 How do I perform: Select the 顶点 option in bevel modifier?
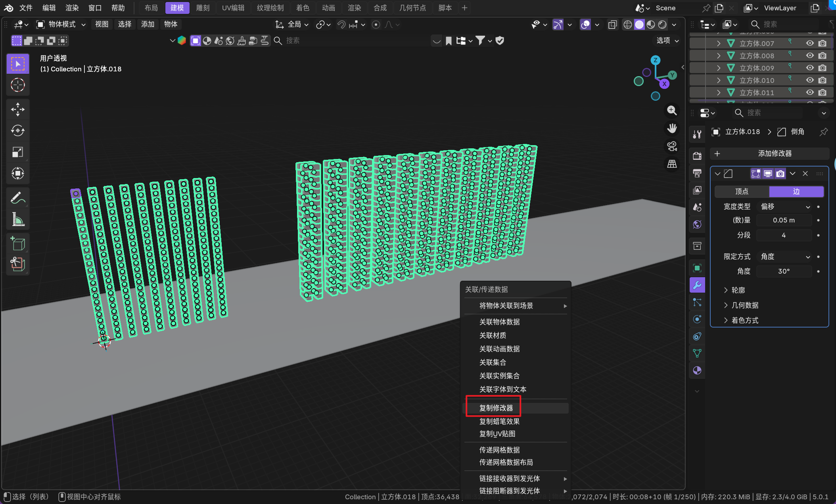coord(742,192)
